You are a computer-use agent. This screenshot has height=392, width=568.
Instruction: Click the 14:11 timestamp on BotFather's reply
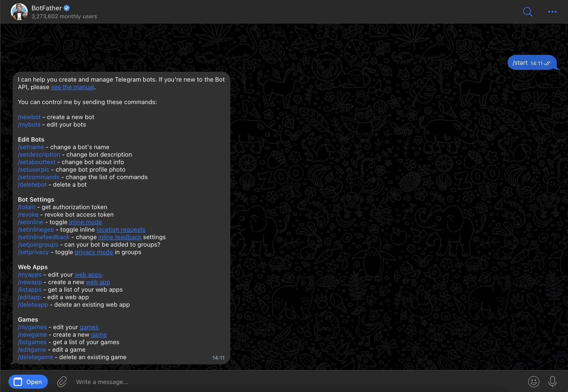pos(218,358)
